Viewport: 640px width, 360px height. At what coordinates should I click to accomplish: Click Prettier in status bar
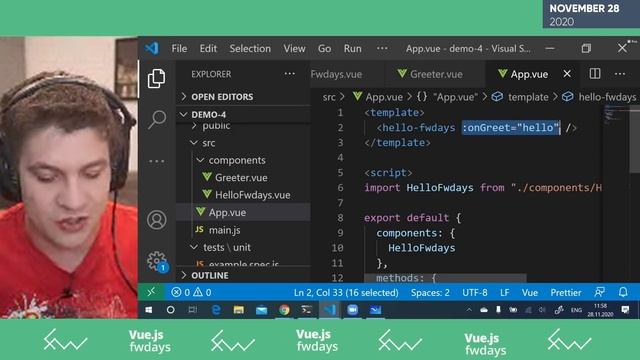[x=566, y=293]
